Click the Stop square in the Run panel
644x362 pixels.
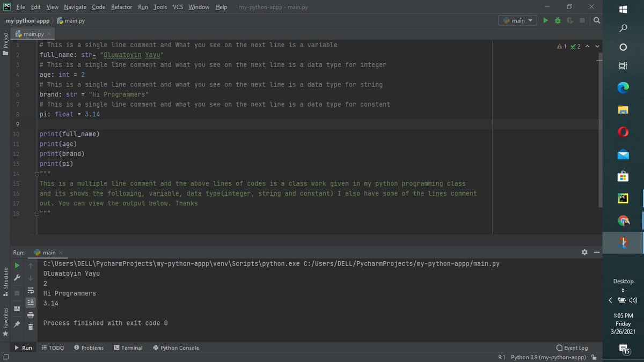17,293
